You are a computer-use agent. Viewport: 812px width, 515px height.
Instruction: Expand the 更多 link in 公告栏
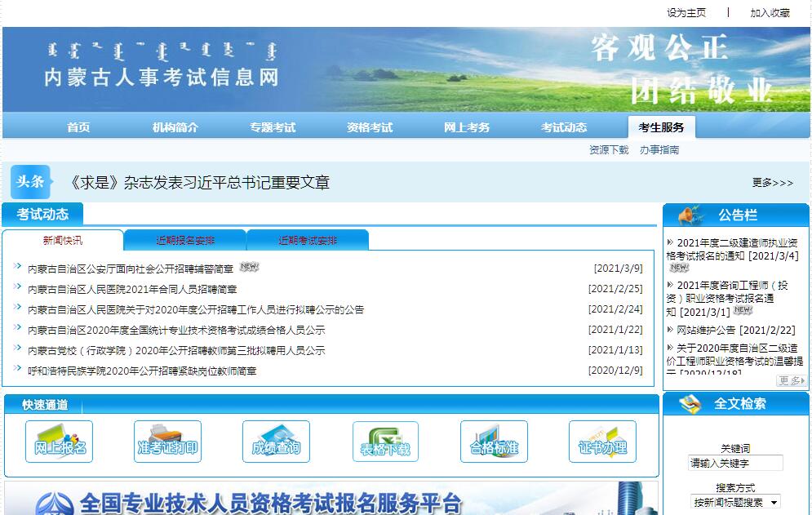[x=791, y=380]
